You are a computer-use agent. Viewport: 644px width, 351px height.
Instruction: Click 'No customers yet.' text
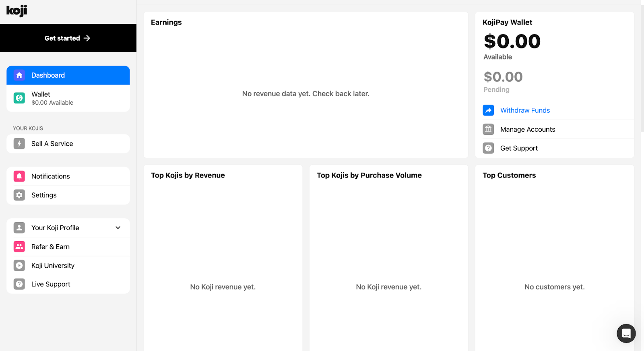554,287
